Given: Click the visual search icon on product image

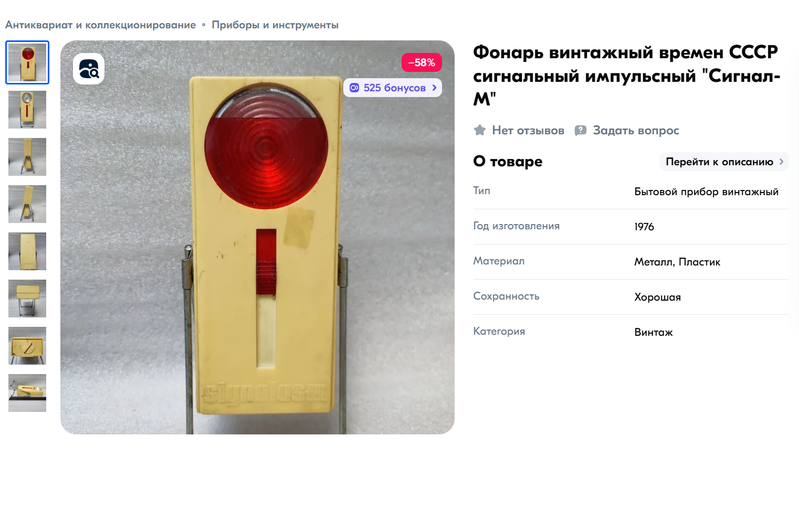Looking at the screenshot, I should point(89,69).
